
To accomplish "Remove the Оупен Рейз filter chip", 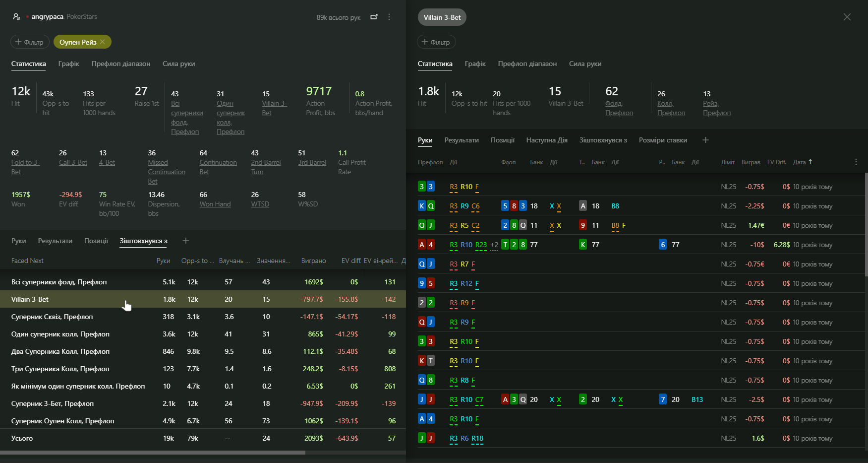I will point(103,42).
